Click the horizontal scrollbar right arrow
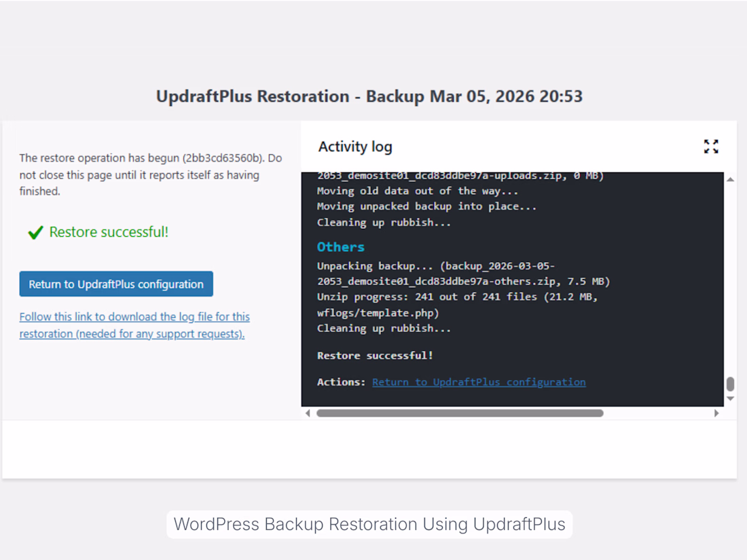 pos(716,413)
